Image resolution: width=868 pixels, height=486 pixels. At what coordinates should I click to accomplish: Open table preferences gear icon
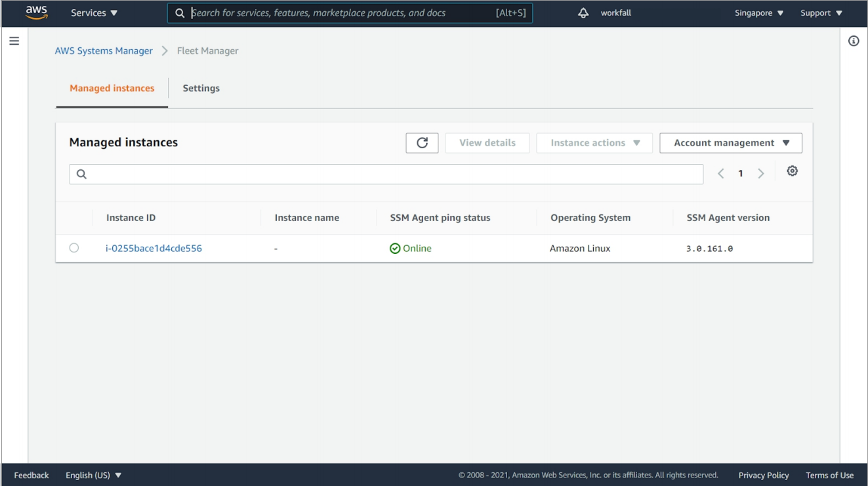(793, 171)
